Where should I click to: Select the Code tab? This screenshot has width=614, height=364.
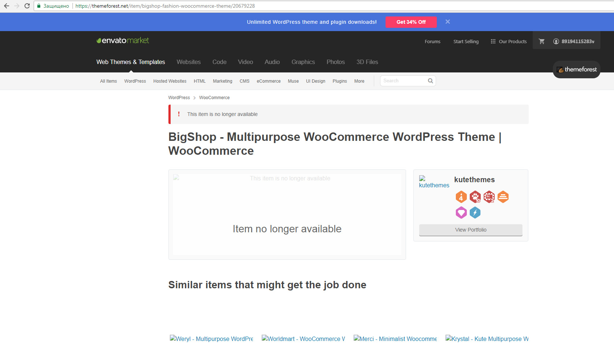(219, 62)
